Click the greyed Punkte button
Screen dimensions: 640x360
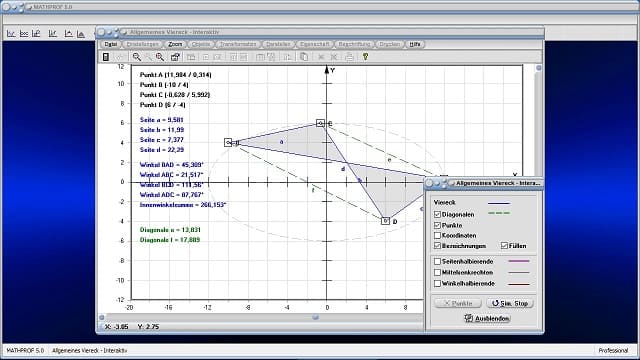point(458,303)
